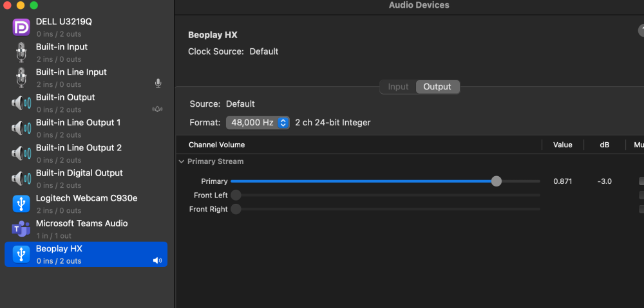This screenshot has height=308, width=644.
Task: Collapse the Primary Stream section
Action: tap(182, 161)
